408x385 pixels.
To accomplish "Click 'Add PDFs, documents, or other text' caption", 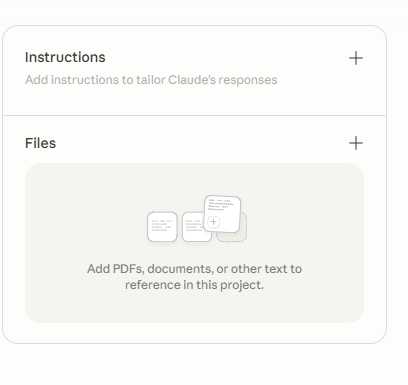I will [194, 269].
